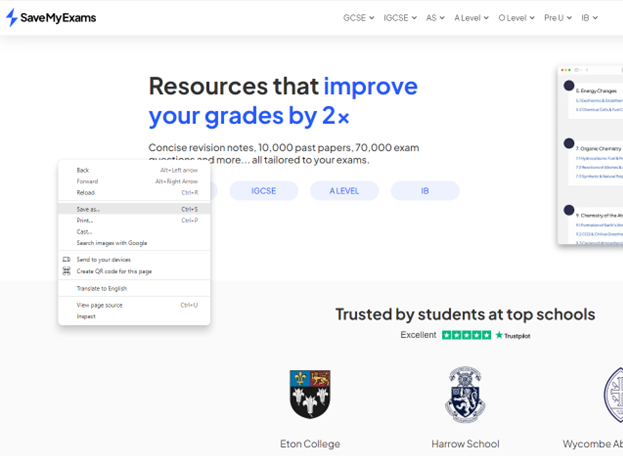623x456 pixels.
Task: Click the green Trustpilot star logo
Action: (500, 335)
